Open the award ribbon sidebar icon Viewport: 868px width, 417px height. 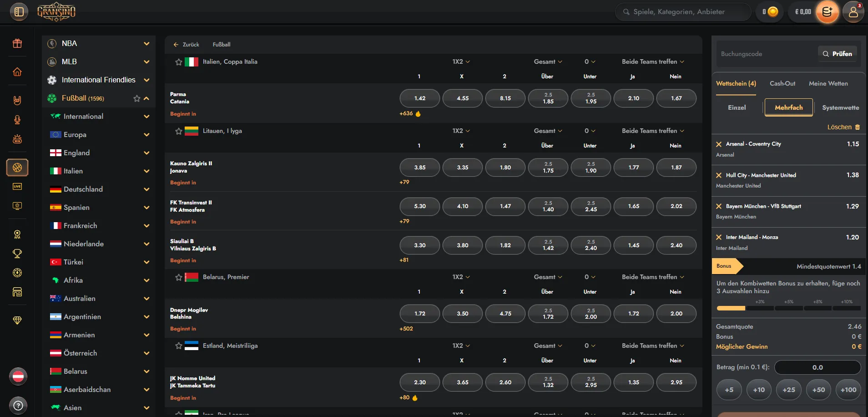point(17,234)
